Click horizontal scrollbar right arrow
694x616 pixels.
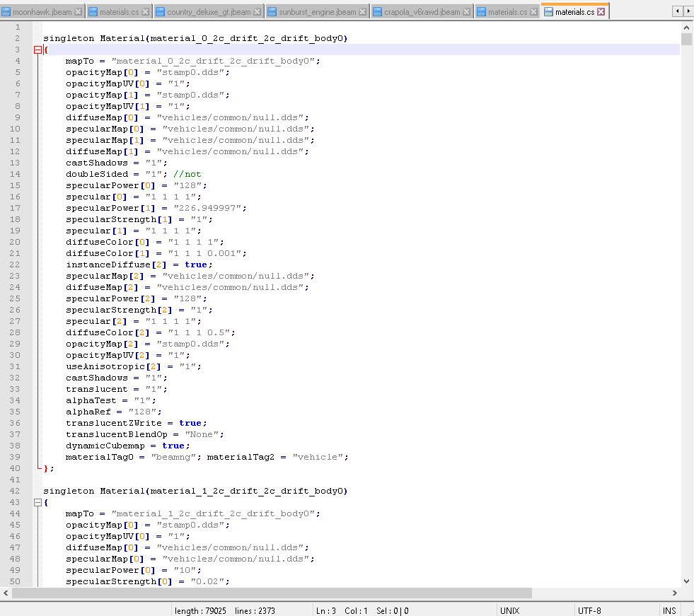click(x=675, y=593)
